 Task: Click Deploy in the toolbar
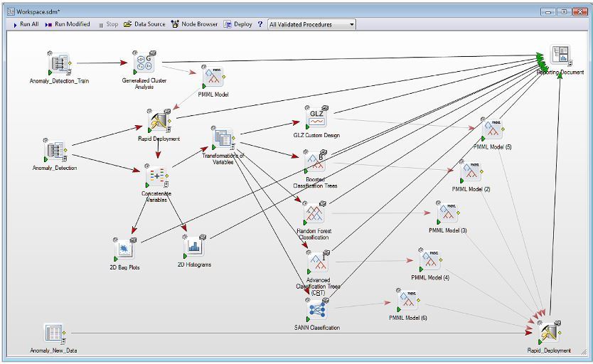tap(238, 24)
